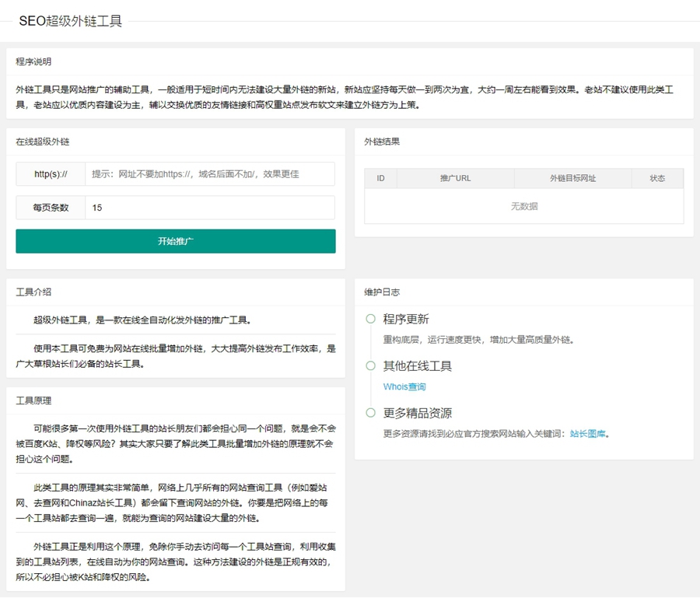Open the Whois查询 link
The image size is (700, 598).
click(404, 386)
